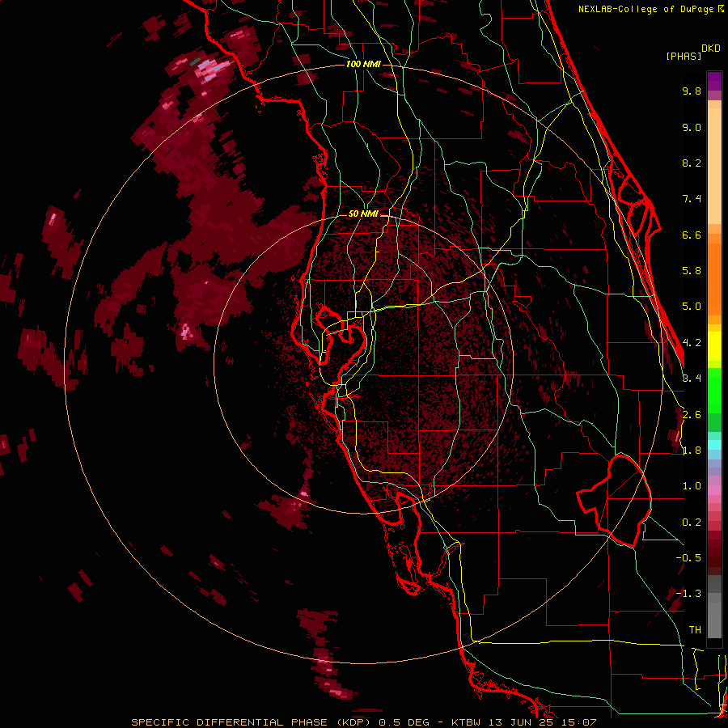The width and height of the screenshot is (728, 728).
Task: Click the 1.8 value on the color scale
Action: (x=692, y=451)
